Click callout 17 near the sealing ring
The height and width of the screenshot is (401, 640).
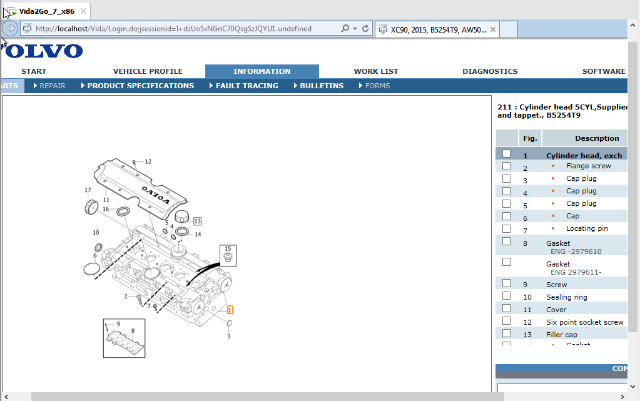click(x=87, y=190)
